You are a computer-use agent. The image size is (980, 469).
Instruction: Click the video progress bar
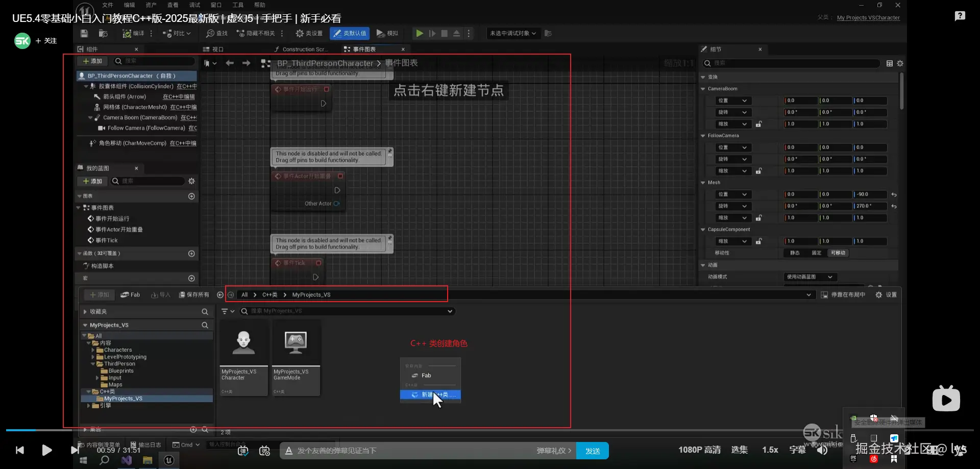[x=490, y=430]
